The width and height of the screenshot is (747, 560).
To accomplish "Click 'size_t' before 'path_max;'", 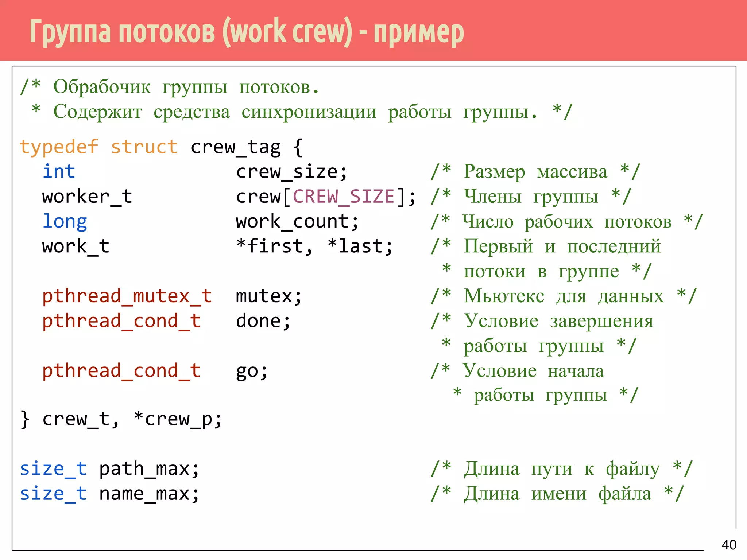I will click(53, 469).
